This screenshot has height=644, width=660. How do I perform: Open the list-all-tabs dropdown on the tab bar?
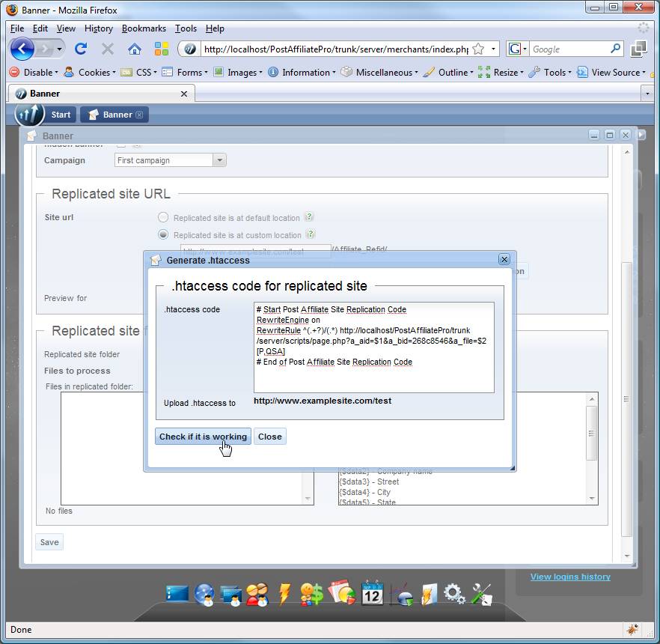(x=647, y=94)
